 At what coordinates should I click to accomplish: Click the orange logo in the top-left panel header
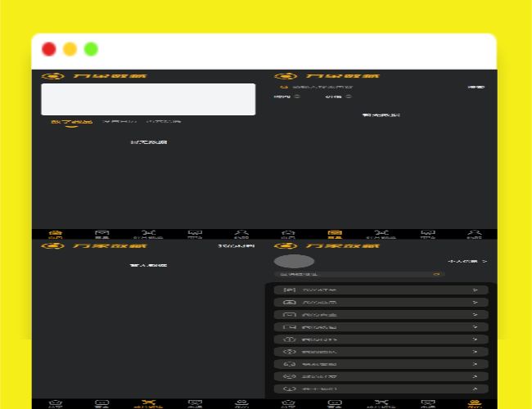[52, 77]
